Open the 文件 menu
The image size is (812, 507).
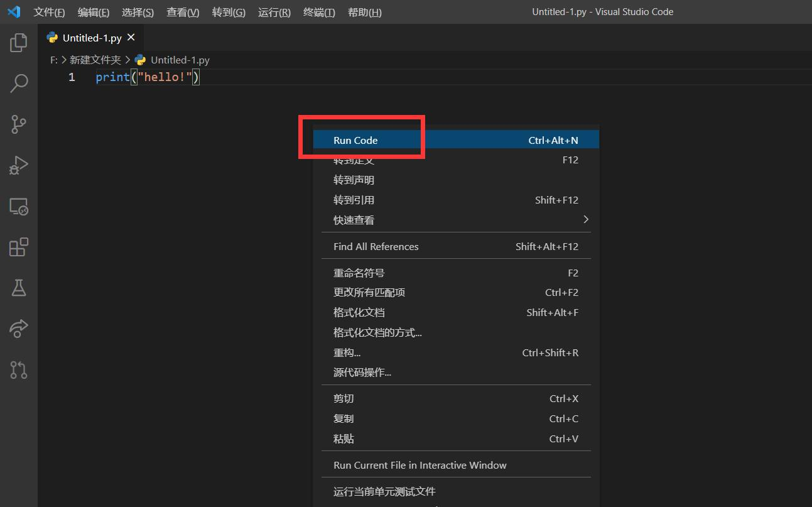tap(49, 12)
